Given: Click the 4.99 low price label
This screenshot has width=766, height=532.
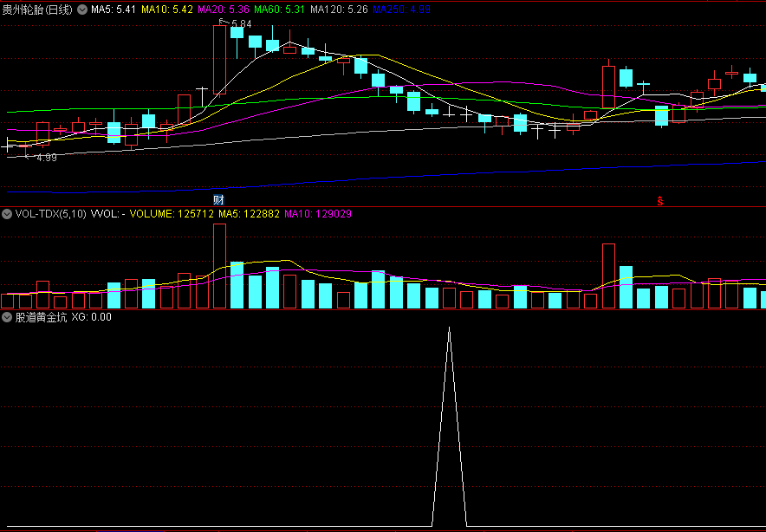Looking at the screenshot, I should pyautogui.click(x=47, y=158).
